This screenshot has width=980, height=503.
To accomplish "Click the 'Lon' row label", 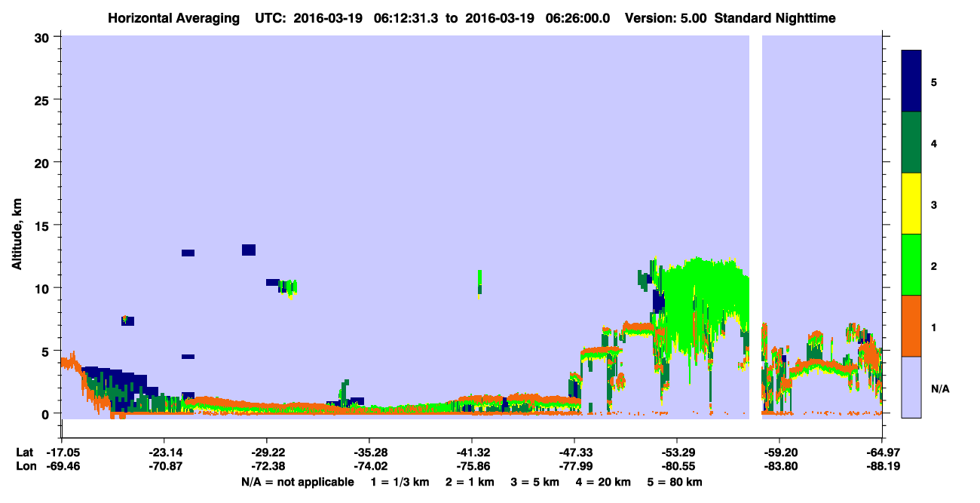I will point(25,466).
